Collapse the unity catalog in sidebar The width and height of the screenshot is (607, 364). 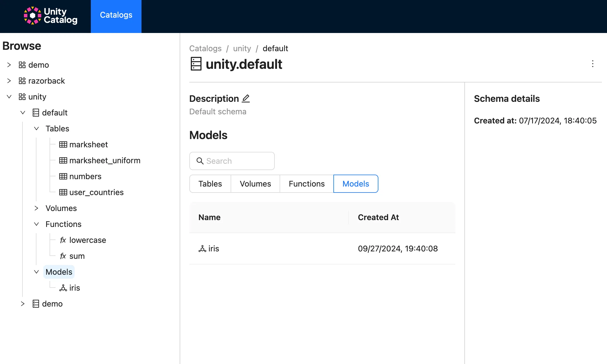[x=9, y=97]
